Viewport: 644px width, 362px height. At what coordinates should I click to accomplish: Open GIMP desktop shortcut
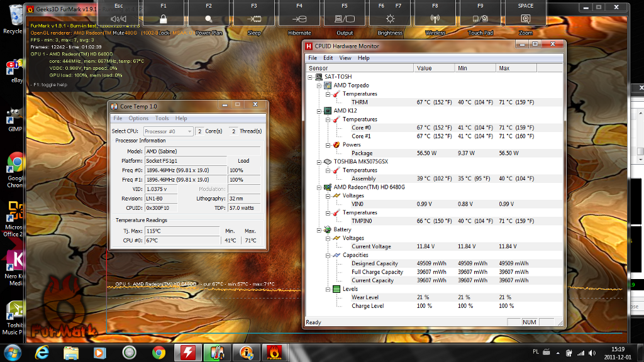15,120
